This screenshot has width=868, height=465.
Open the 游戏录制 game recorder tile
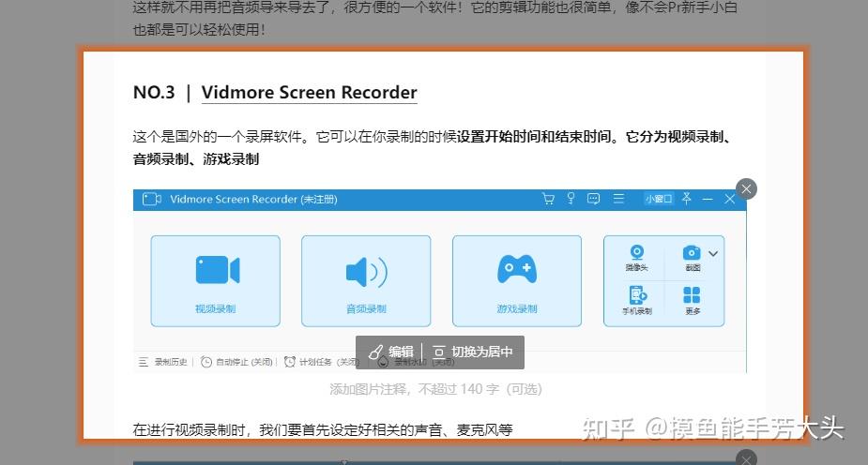[516, 281]
